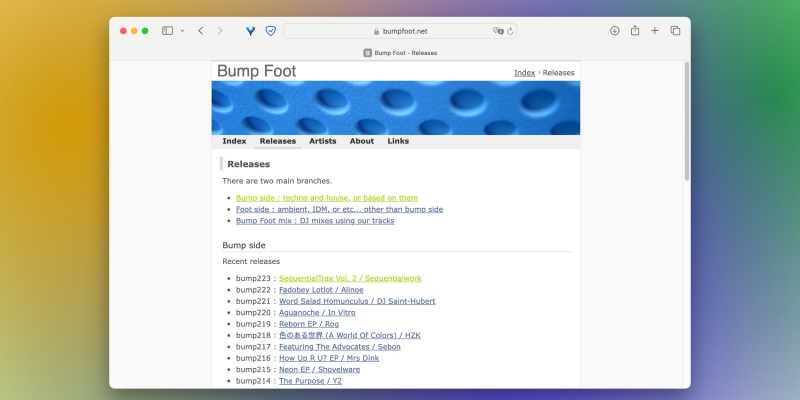Image resolution: width=800 pixels, height=400 pixels.
Task: Reload the bumpfoot.net page
Action: [511, 31]
